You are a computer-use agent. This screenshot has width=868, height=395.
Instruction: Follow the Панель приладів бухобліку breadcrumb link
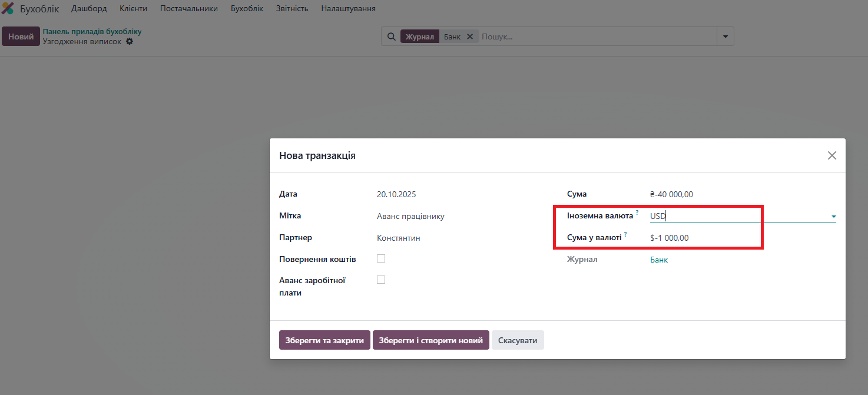pyautogui.click(x=92, y=32)
